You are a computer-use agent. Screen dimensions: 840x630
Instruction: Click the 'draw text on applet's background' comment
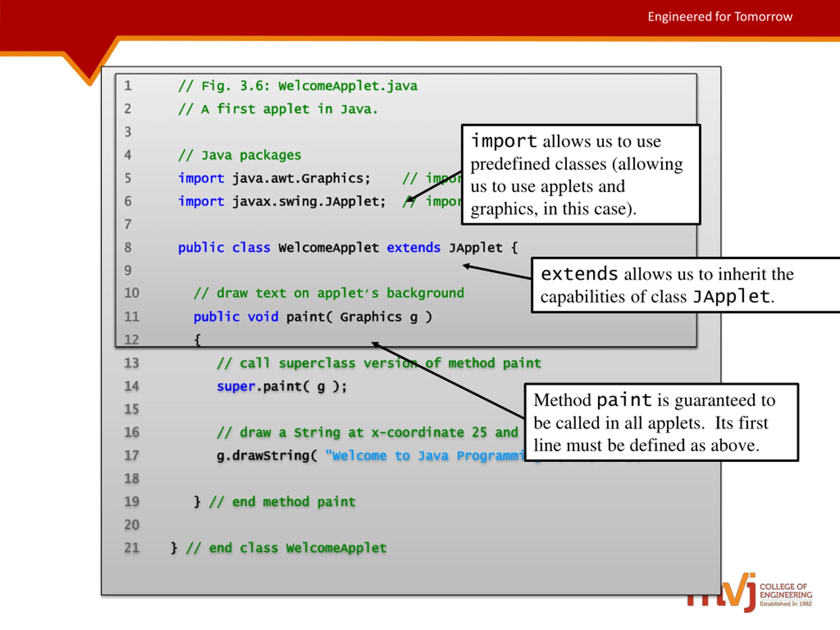coord(329,293)
